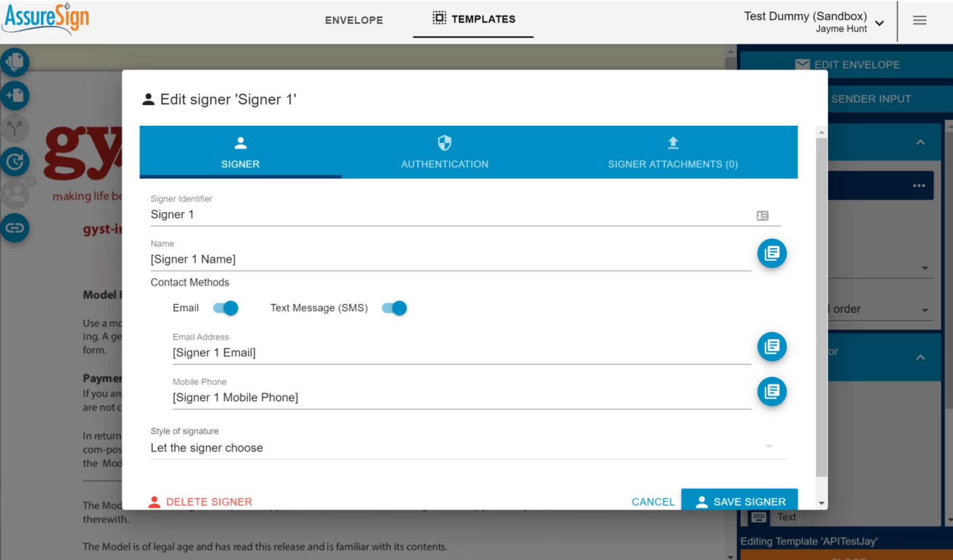
Task: Toggle the Email contact method switch
Action: (x=226, y=308)
